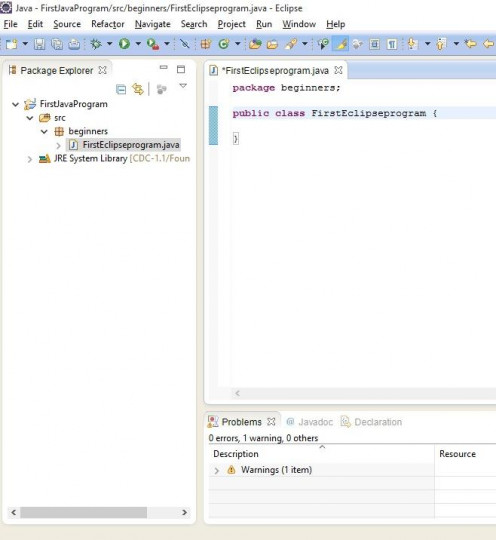This screenshot has width=496, height=540.
Task: Open the Source menu
Action: (x=67, y=24)
